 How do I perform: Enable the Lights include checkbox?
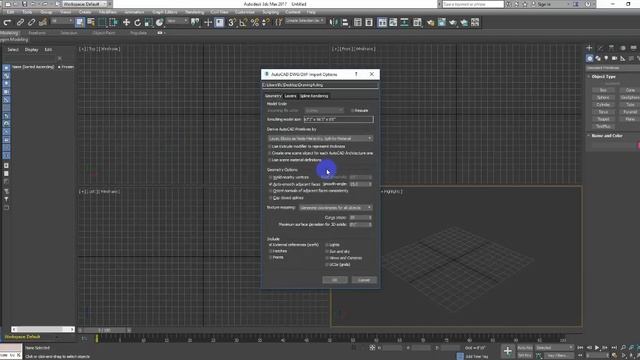[x=327, y=245]
